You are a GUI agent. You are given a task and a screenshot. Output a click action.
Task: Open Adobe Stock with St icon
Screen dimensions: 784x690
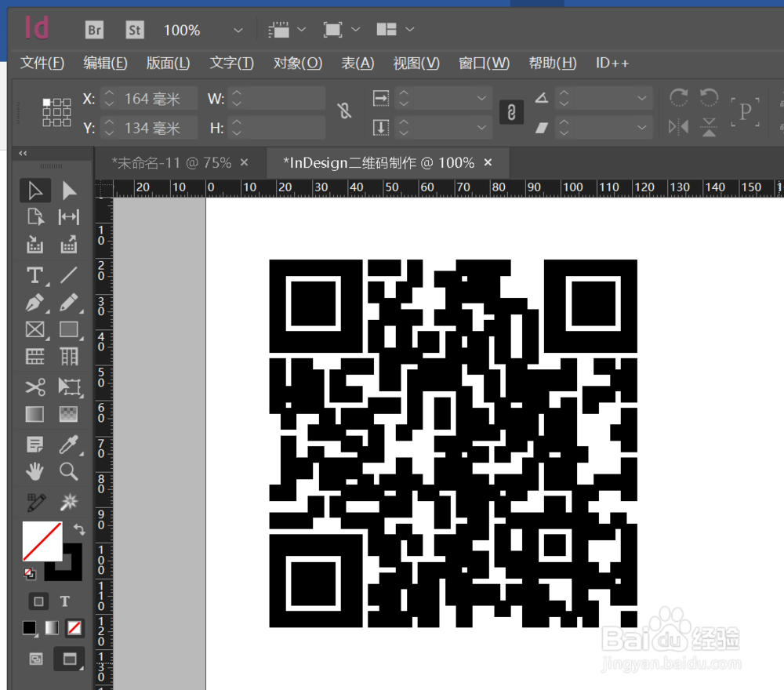(x=135, y=30)
